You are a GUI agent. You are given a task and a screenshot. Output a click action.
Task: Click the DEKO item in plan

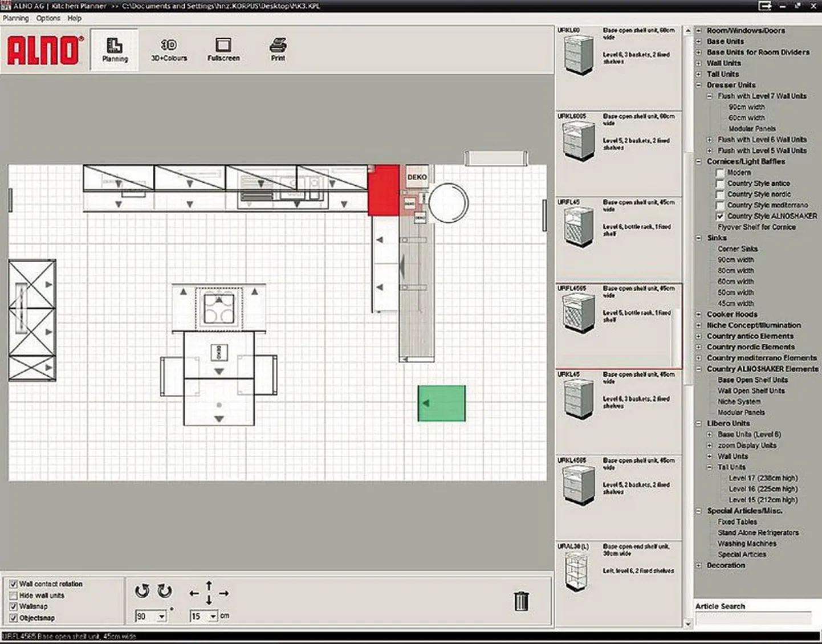[417, 177]
